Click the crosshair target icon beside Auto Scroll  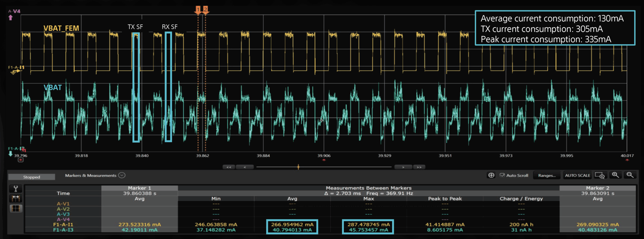491,175
